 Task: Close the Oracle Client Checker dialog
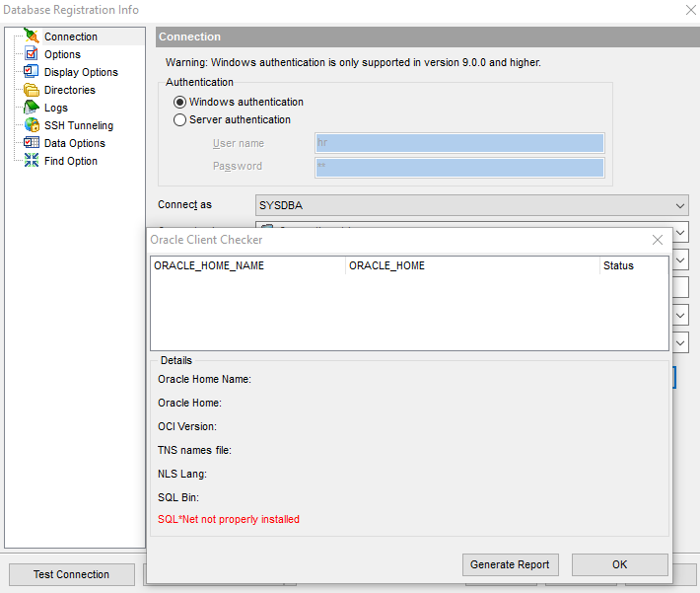coord(658,240)
